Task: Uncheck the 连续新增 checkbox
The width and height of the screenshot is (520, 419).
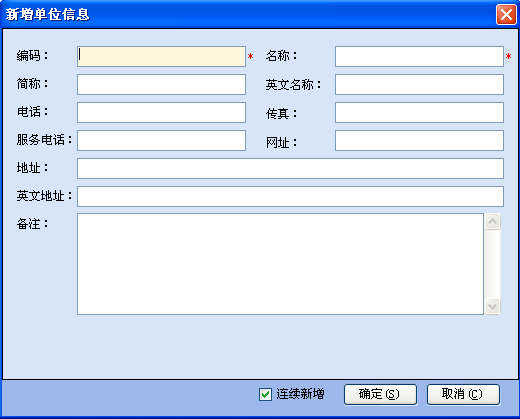Action: tap(265, 394)
